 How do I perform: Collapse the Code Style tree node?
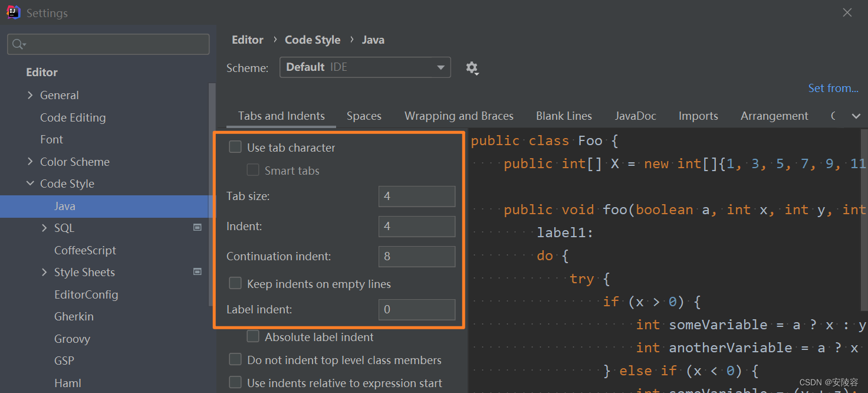pos(31,184)
